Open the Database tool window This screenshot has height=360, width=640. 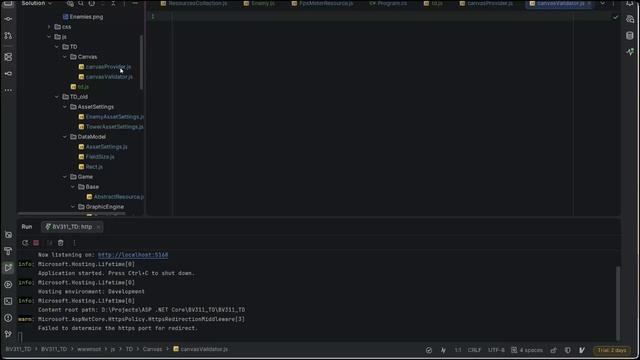[630, 36]
